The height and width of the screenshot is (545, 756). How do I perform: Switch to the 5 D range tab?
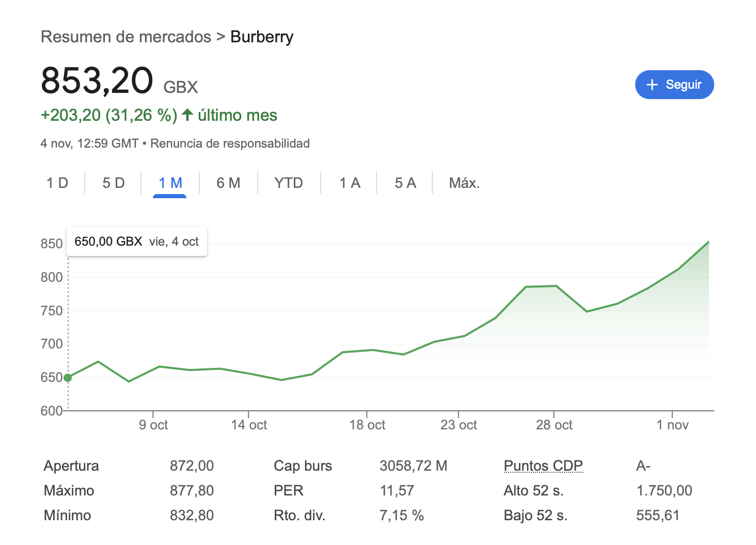click(114, 183)
